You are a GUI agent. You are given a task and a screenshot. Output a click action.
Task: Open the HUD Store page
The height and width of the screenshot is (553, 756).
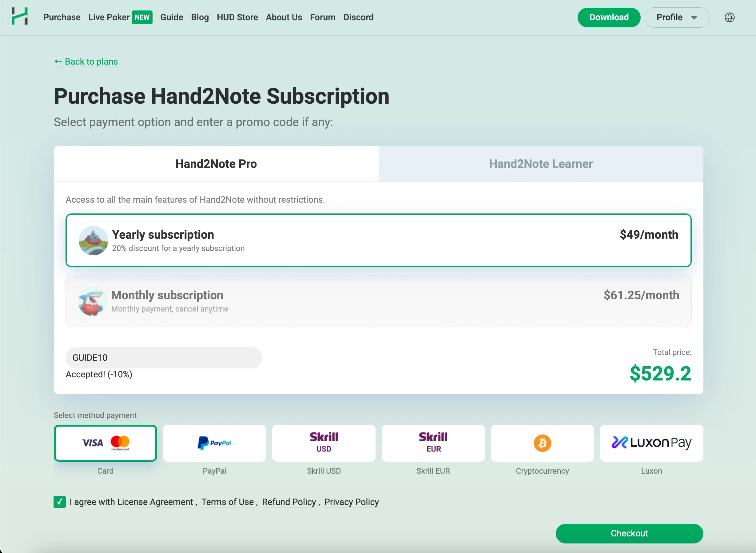(x=237, y=17)
